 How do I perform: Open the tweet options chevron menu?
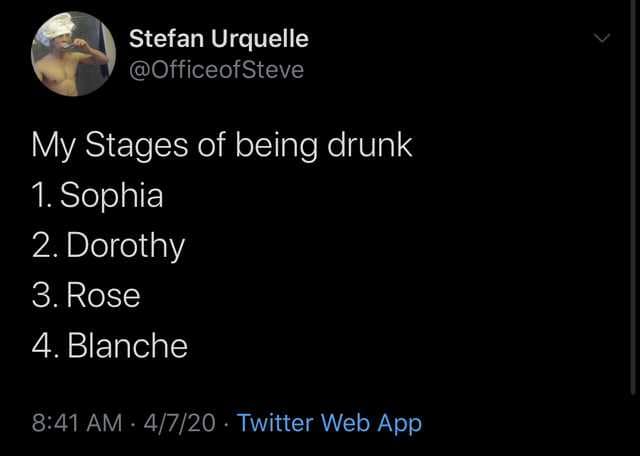point(601,39)
